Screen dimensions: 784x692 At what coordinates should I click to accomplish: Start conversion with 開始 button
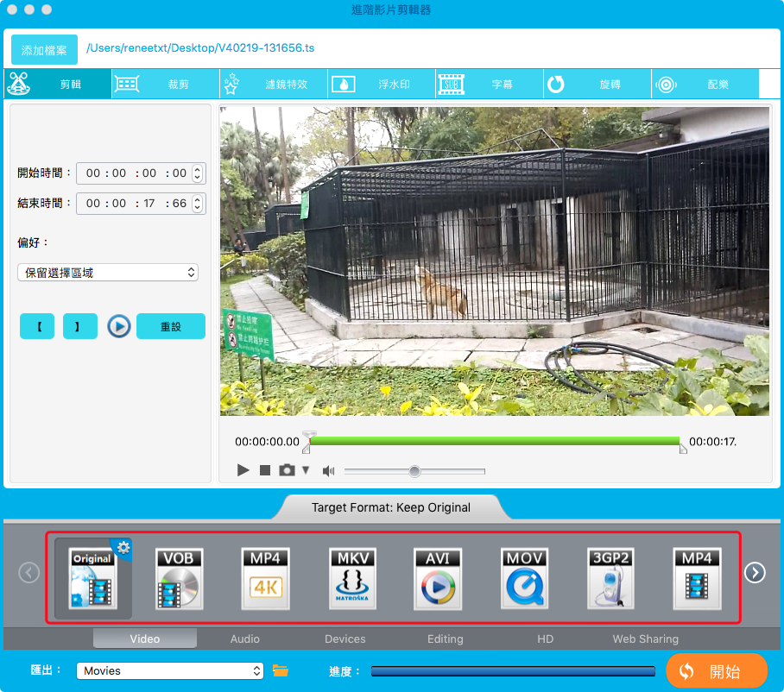pyautogui.click(x=717, y=671)
